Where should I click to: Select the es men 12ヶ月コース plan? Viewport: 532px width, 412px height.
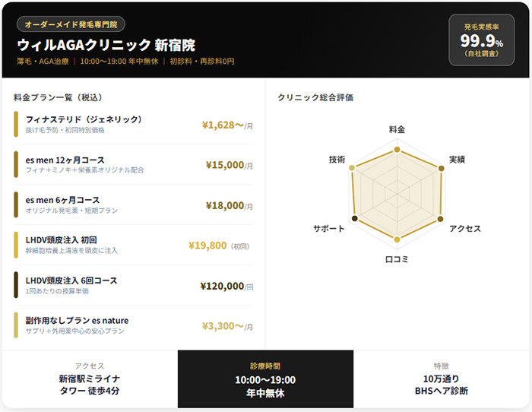click(x=133, y=165)
